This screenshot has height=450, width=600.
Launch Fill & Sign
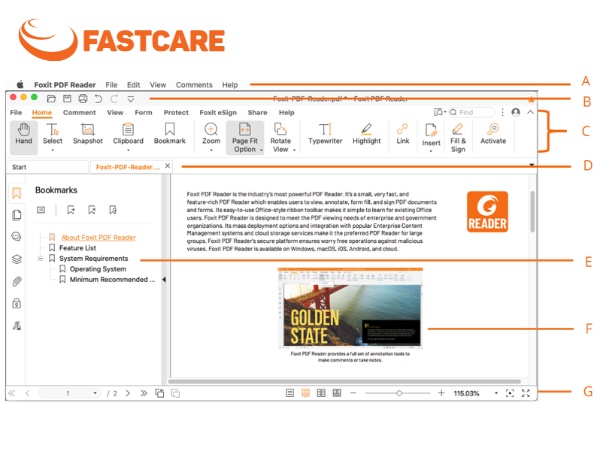click(458, 138)
